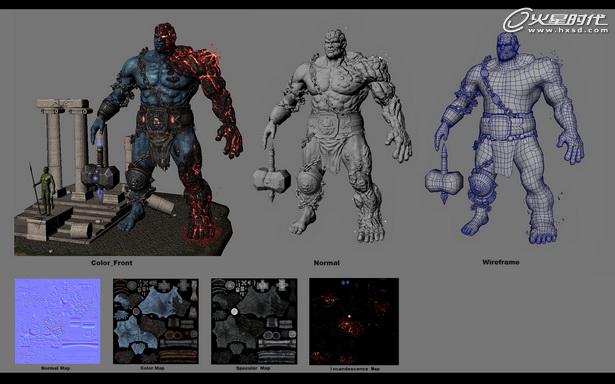Click the "Normal Map" label
615x384 pixels.
55,368
